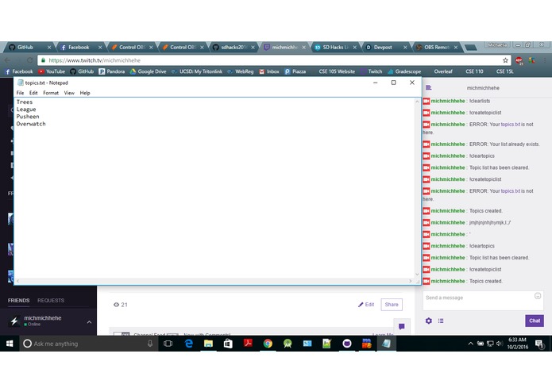
Task: Open Notepad Format menu
Action: click(x=51, y=93)
